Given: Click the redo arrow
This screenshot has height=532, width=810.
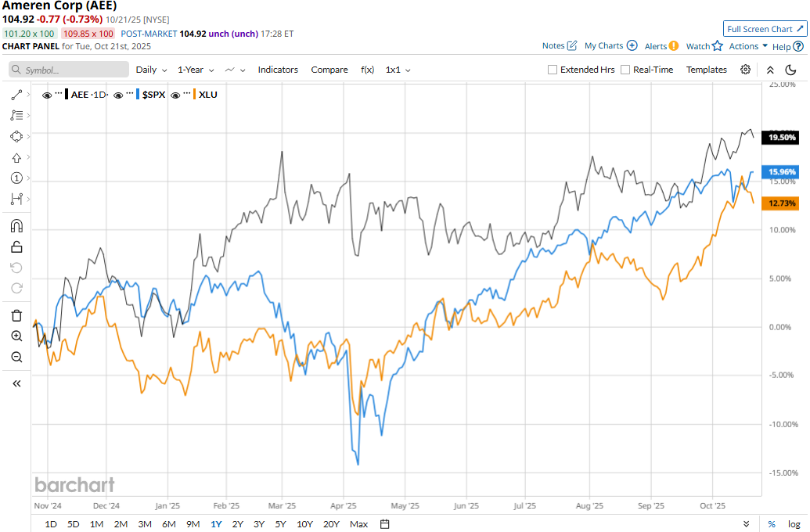Looking at the screenshot, I should pos(16,288).
